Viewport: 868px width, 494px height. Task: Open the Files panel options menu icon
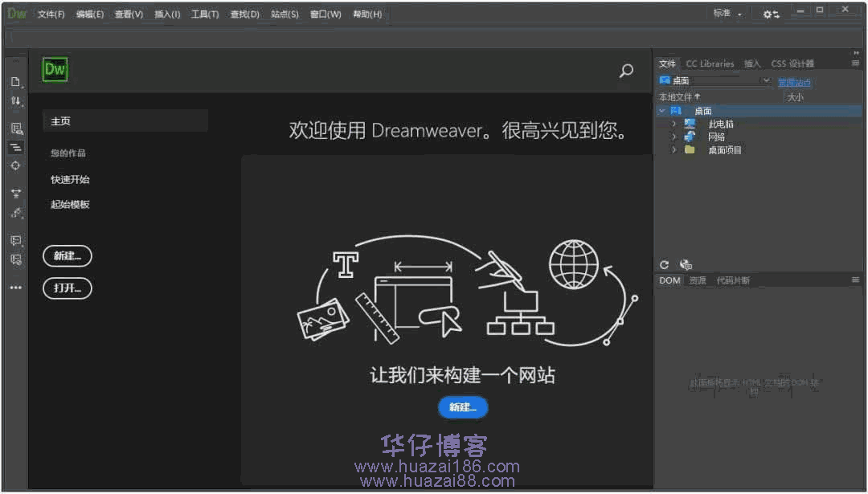(x=855, y=63)
